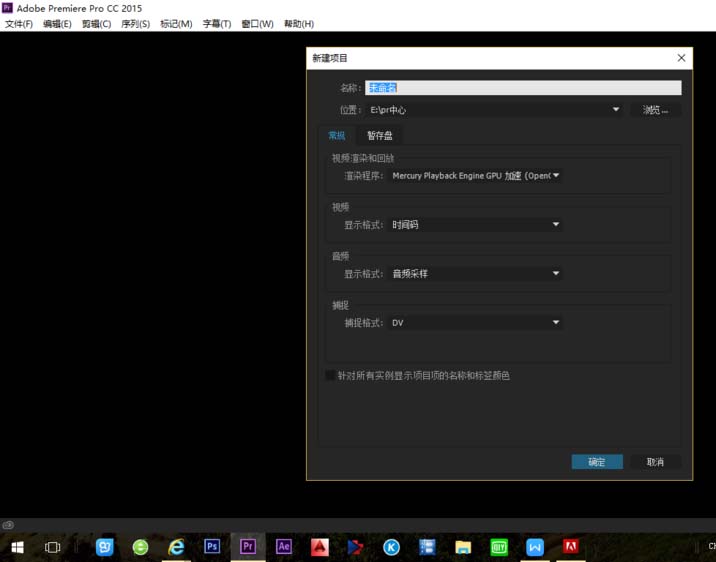Close the 新建项目 dialog
The width and height of the screenshot is (716, 562).
pyautogui.click(x=681, y=58)
